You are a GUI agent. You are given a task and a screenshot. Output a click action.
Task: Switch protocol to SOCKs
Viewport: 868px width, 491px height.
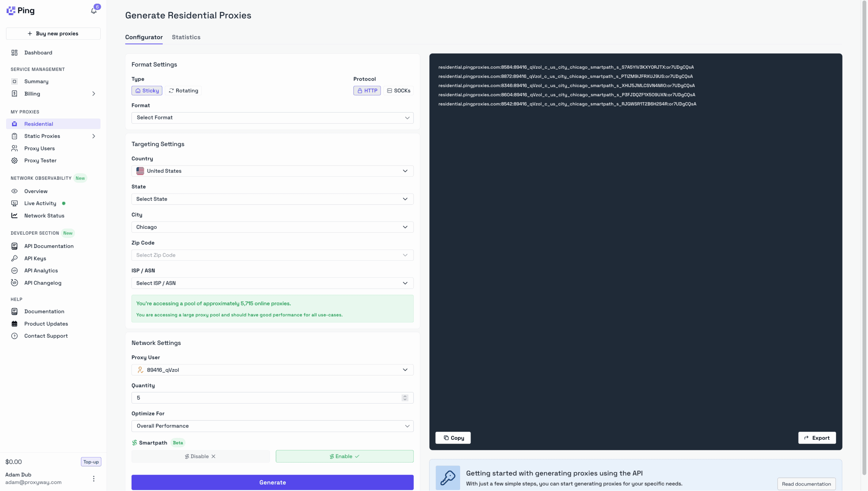pos(398,91)
